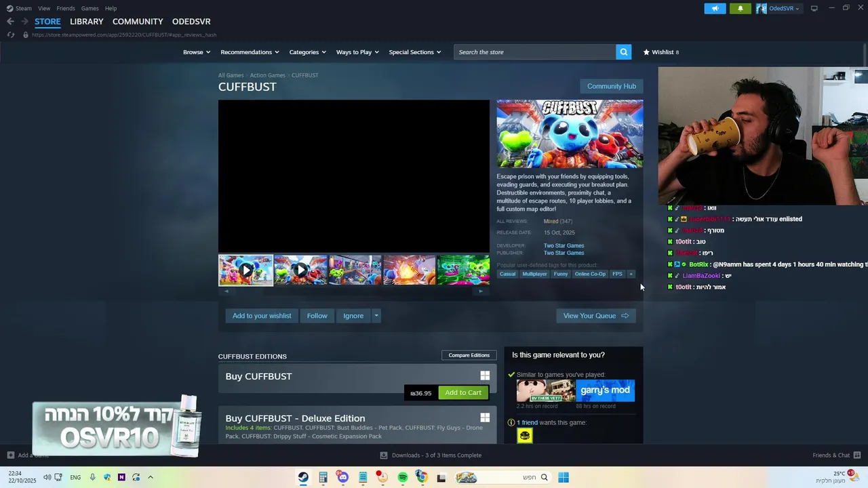
Task: Click the Downloads status icon
Action: 384,455
